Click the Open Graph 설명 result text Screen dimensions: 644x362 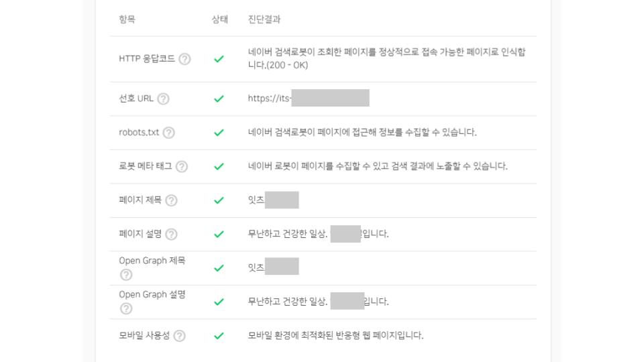[318, 301]
